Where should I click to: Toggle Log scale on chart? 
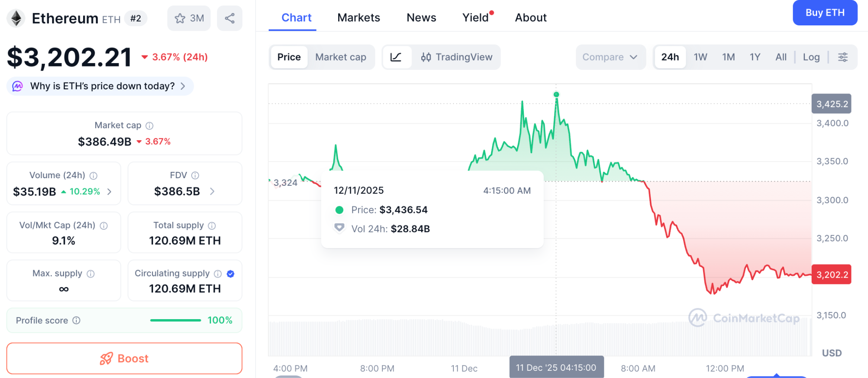pyautogui.click(x=811, y=57)
